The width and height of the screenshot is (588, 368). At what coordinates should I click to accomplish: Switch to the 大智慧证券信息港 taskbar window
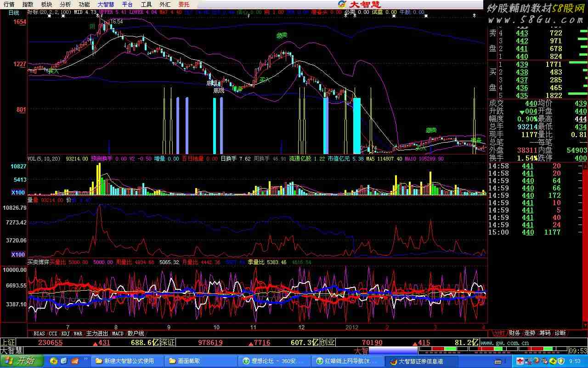(x=421, y=361)
